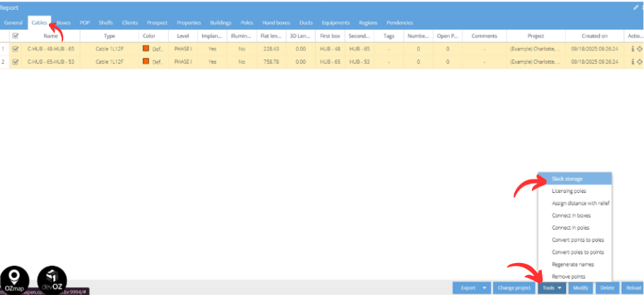Click HUB - 53 second box cell
This screenshot has width=644, height=295.
[360, 62]
